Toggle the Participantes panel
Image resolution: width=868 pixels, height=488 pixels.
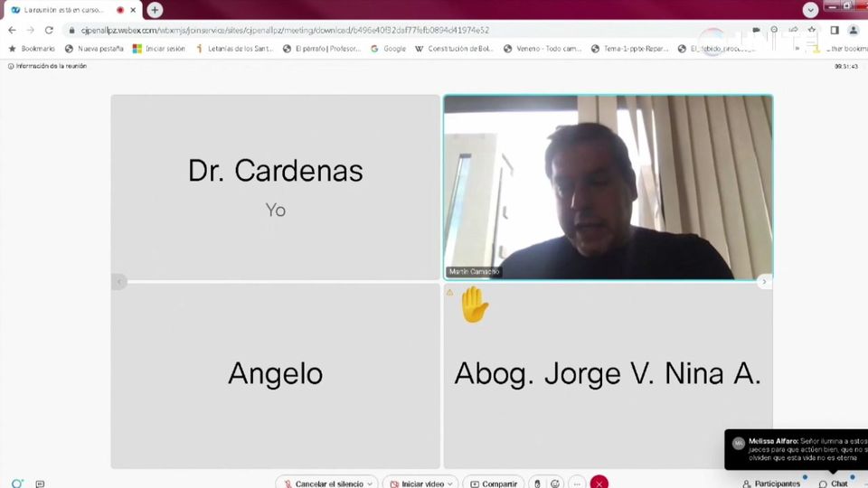coord(770,483)
